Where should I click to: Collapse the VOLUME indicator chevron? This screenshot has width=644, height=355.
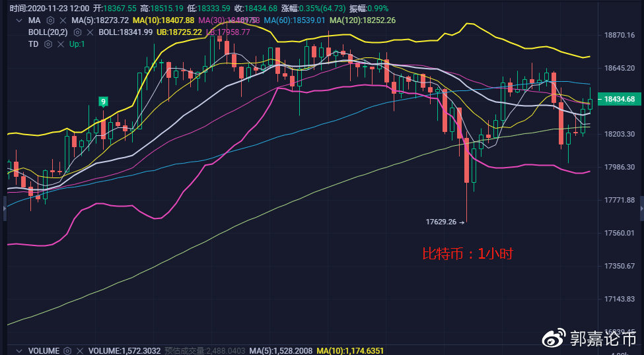pos(19,351)
